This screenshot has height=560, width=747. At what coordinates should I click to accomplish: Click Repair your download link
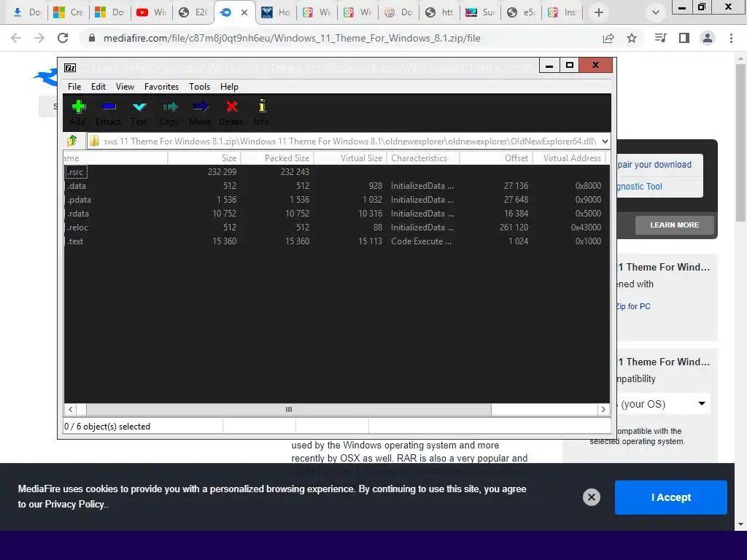tap(654, 164)
